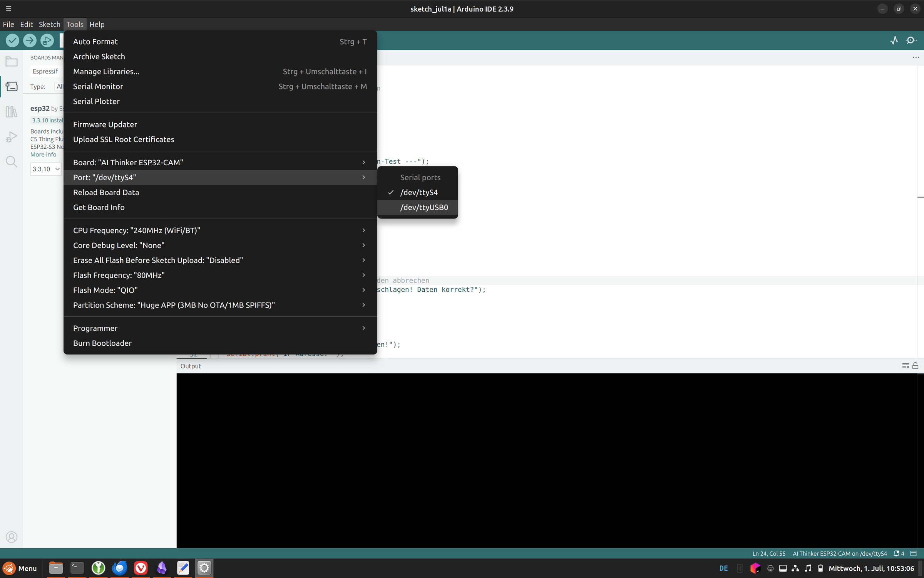The width and height of the screenshot is (924, 578).
Task: Open the Edit menu
Action: click(26, 24)
